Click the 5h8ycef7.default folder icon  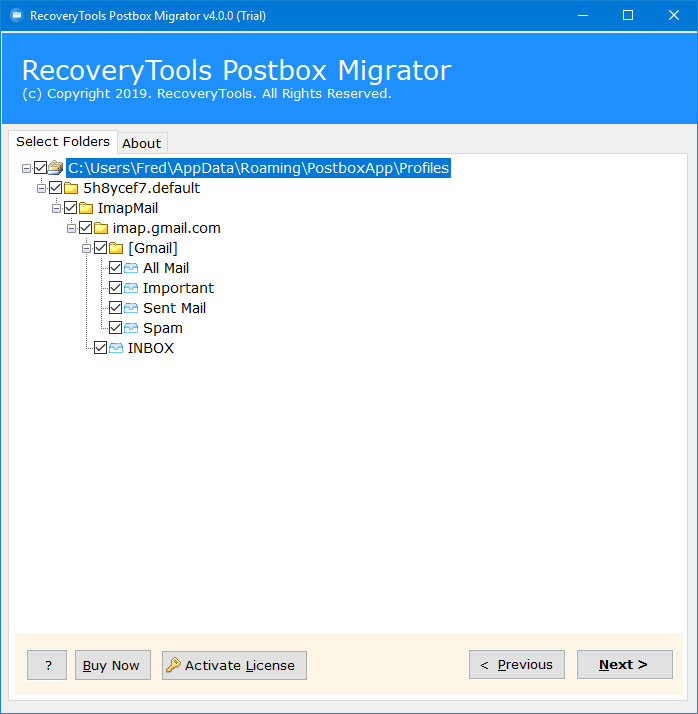coord(71,188)
